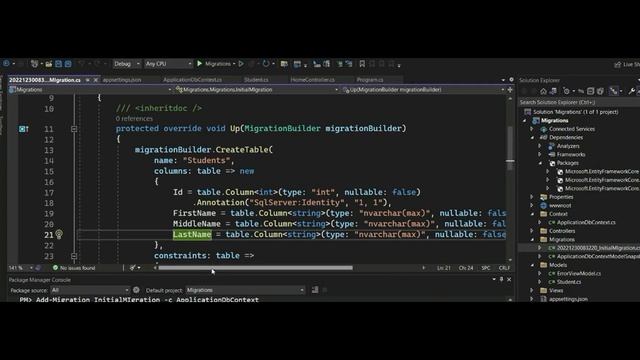This screenshot has height=360, width=640.
Task: Open the editor zoom 141 % dropdown
Action: click(20, 268)
